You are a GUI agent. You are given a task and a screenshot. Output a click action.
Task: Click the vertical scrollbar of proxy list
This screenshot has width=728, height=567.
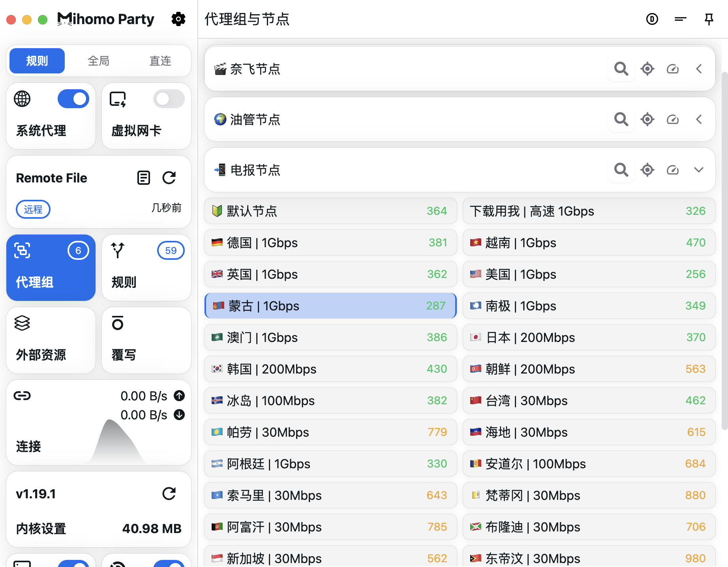(724, 251)
